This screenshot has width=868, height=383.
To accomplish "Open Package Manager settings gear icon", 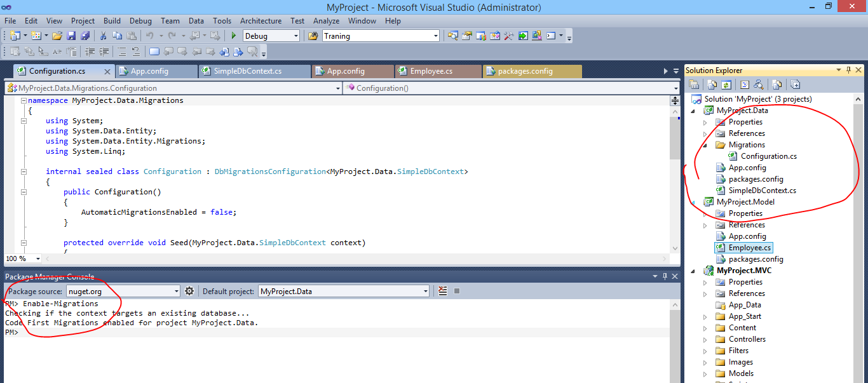I will click(189, 291).
